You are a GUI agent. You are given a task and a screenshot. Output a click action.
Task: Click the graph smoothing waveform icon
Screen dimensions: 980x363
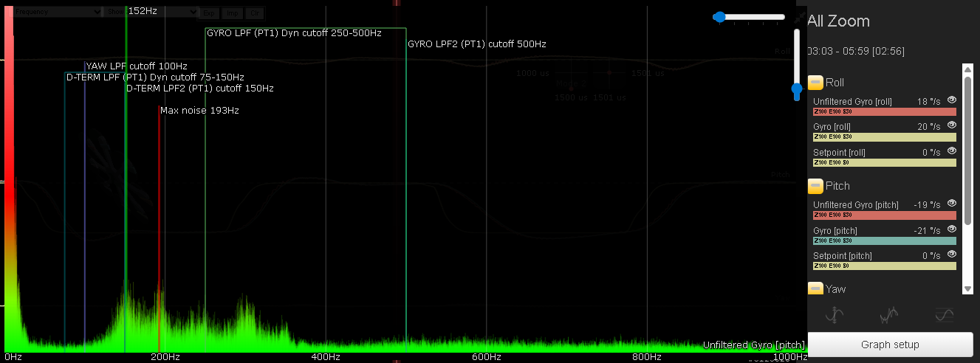click(889, 316)
